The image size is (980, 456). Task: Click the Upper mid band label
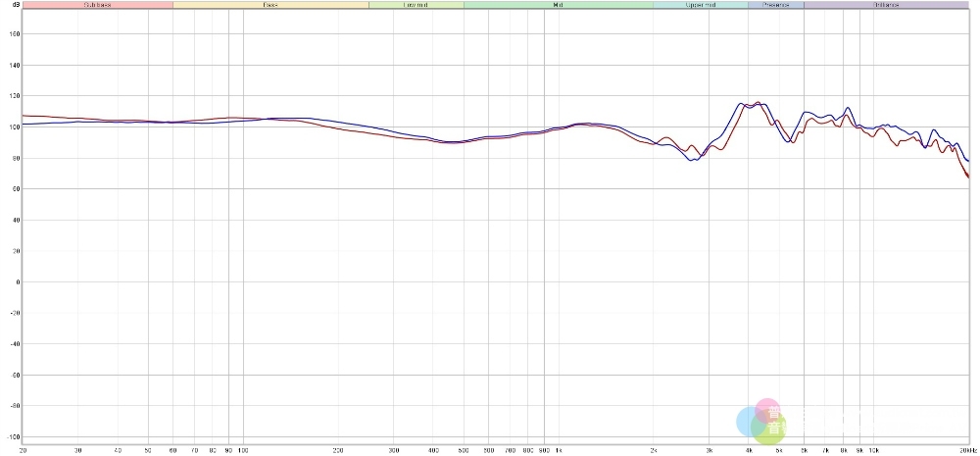point(700,5)
